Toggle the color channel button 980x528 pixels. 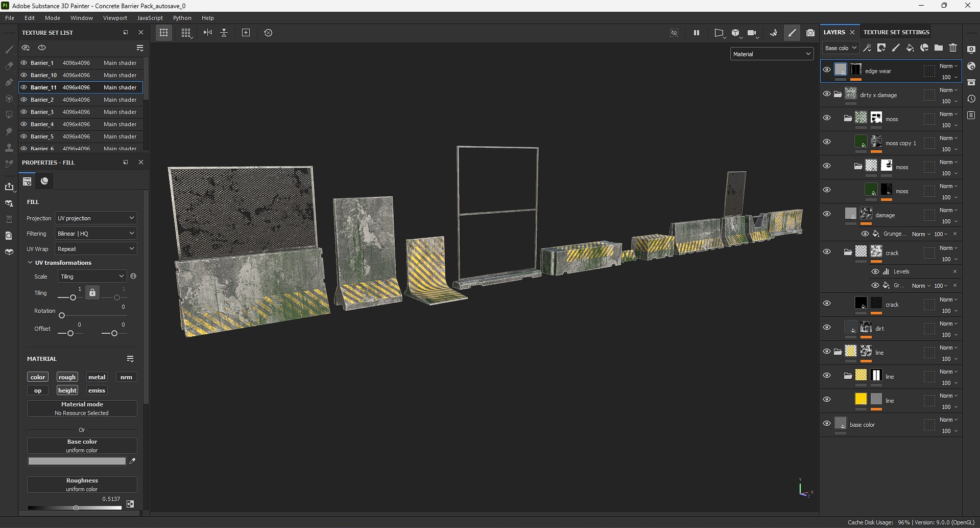pos(38,377)
